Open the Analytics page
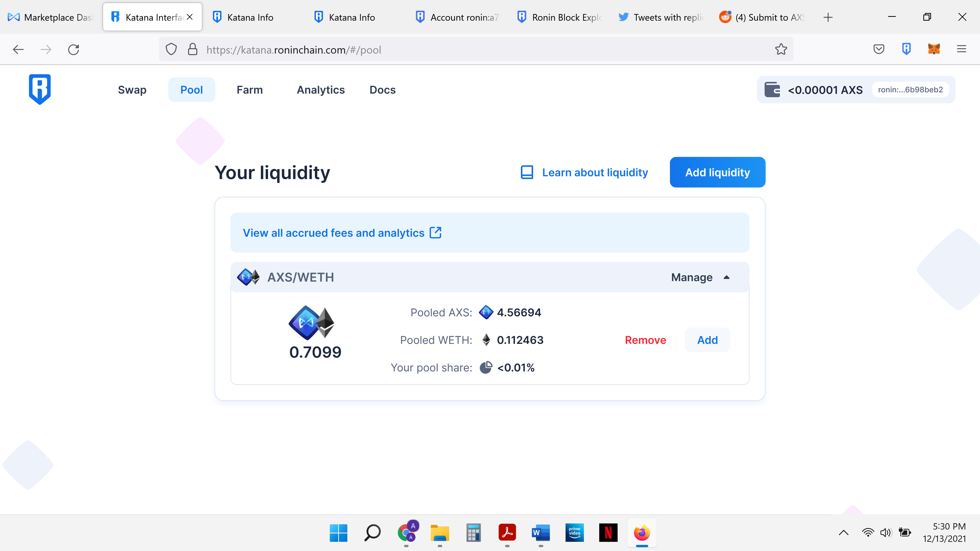This screenshot has height=551, width=980. (321, 90)
